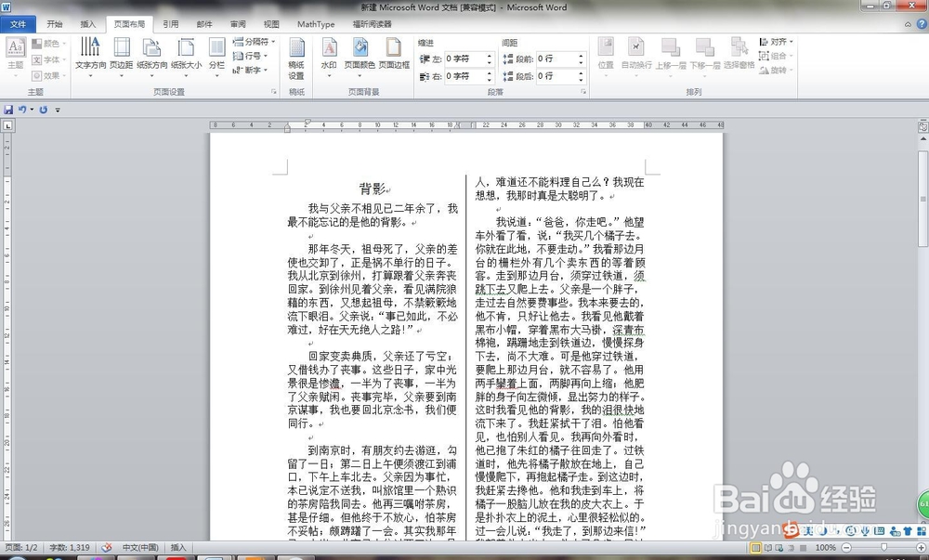Open 稿纸设置 manuscript paper settings
The image size is (929, 560).
pyautogui.click(x=296, y=58)
